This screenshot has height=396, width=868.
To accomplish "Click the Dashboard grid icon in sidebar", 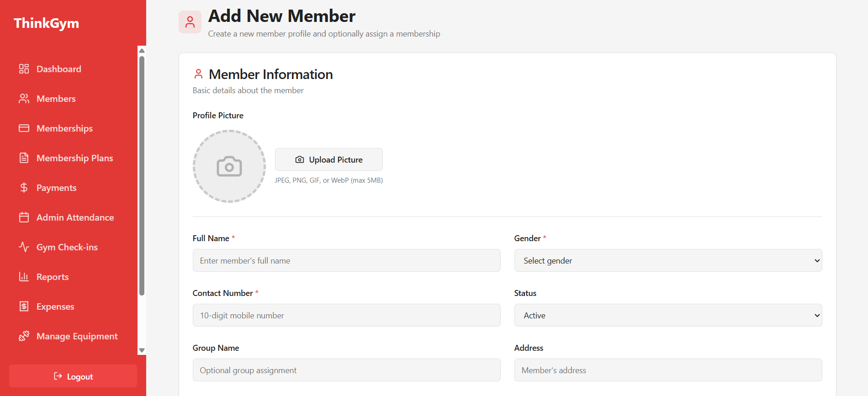I will [24, 69].
